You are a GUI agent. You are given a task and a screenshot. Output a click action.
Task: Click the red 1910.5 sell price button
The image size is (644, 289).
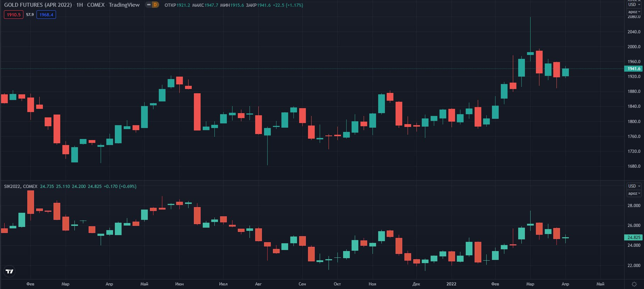pyautogui.click(x=13, y=15)
